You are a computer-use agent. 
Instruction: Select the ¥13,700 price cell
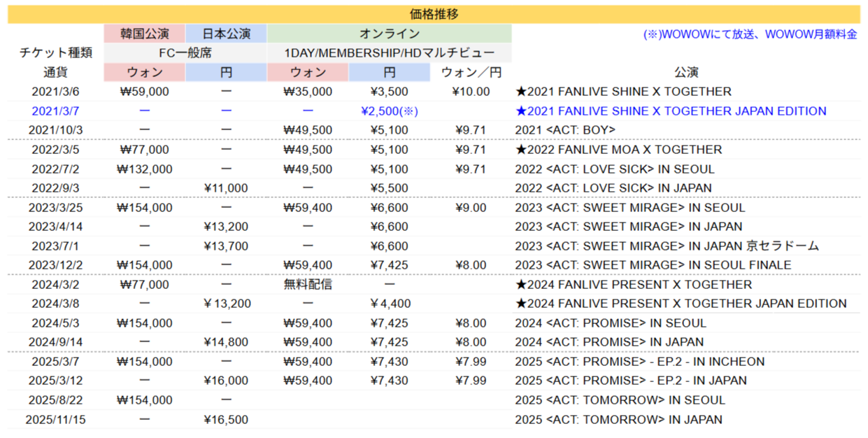(226, 246)
